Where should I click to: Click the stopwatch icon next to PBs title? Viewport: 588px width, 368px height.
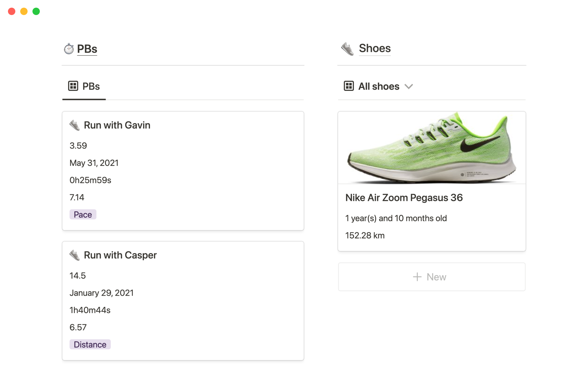69,48
